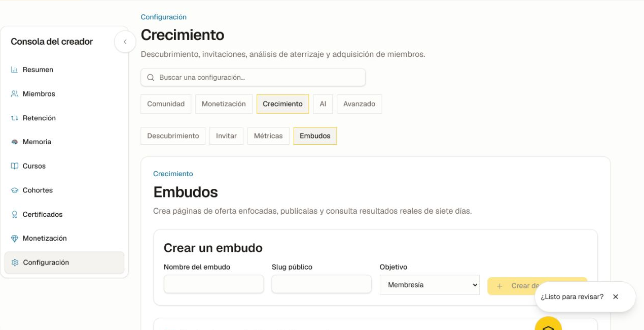Click the Configuración breadcrumb link at top
644x330 pixels.
(164, 17)
